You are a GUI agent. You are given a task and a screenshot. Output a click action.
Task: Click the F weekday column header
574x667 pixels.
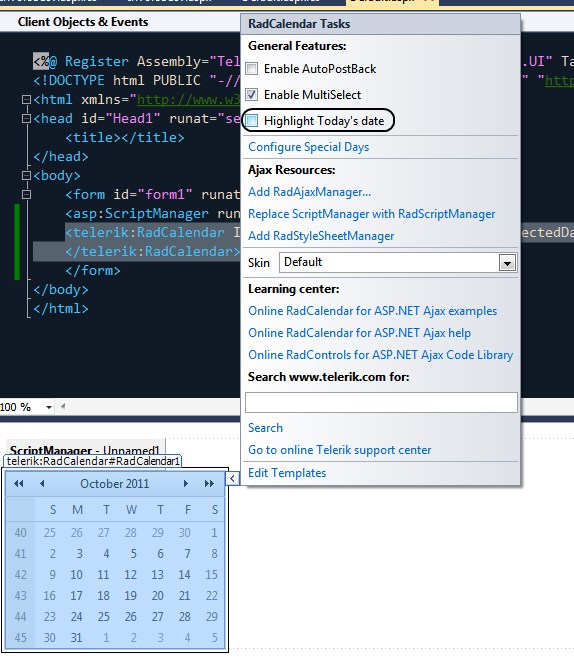[188, 510]
